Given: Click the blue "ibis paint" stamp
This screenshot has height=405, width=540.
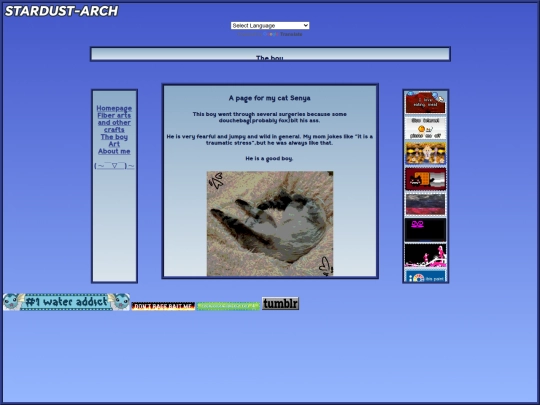Looking at the screenshot, I should coord(425,276).
